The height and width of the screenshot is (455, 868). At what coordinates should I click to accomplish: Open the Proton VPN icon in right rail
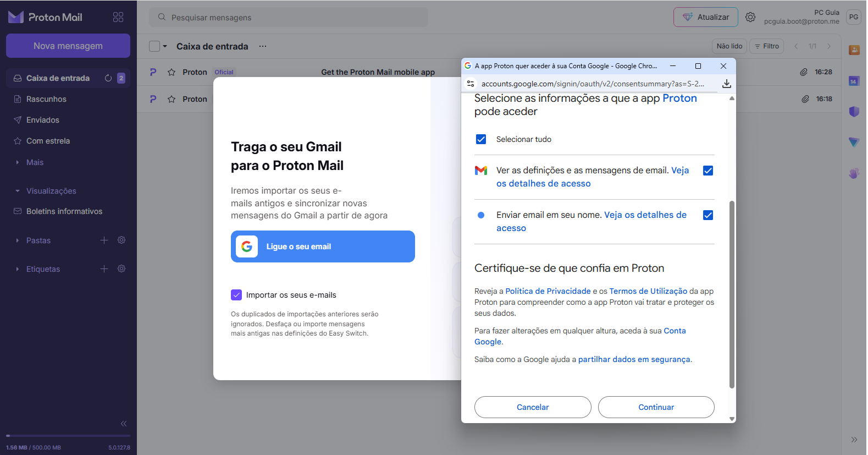tap(854, 142)
